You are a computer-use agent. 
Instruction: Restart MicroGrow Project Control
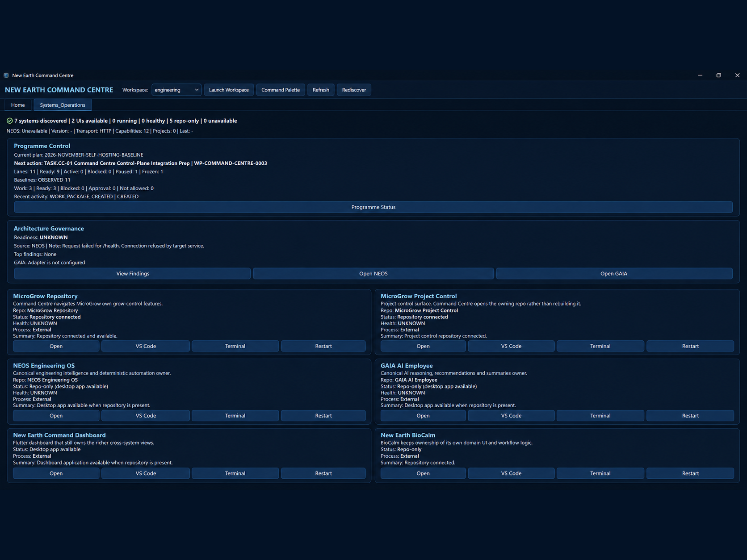[690, 346]
